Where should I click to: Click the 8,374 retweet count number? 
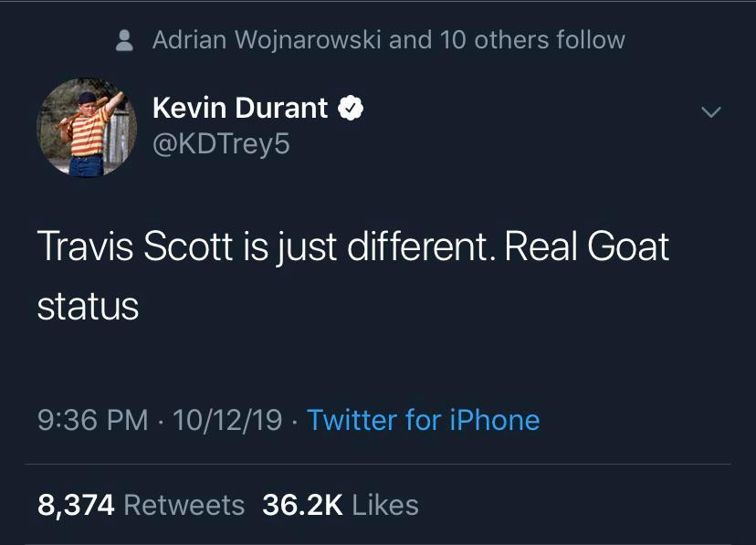(76, 505)
